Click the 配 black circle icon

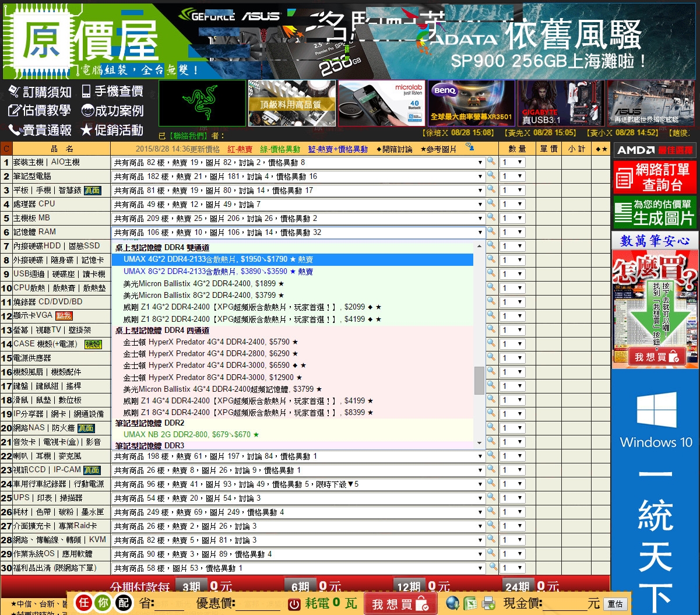[x=123, y=603]
